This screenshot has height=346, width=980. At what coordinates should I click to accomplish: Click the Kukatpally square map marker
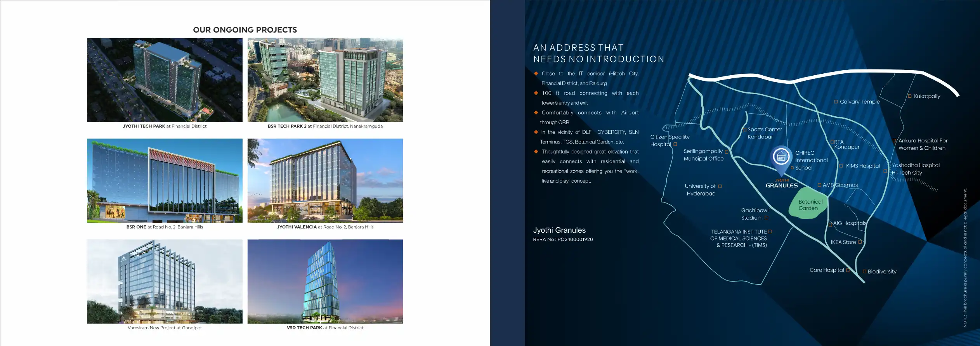[x=909, y=96]
